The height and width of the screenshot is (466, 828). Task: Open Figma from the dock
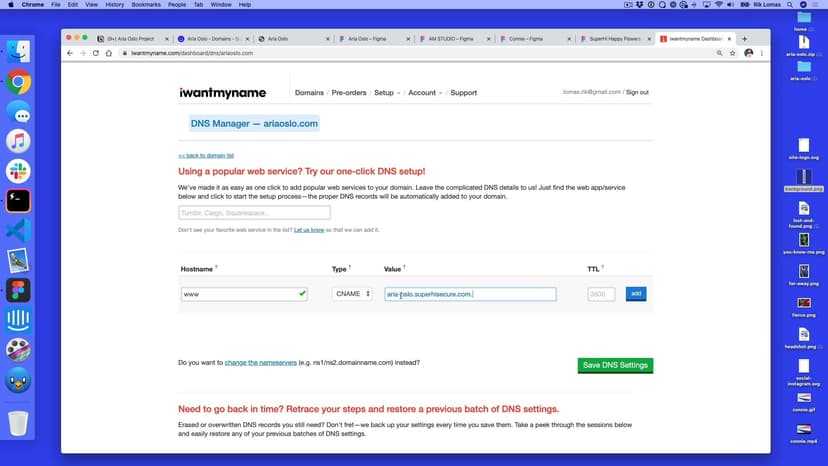[18, 290]
